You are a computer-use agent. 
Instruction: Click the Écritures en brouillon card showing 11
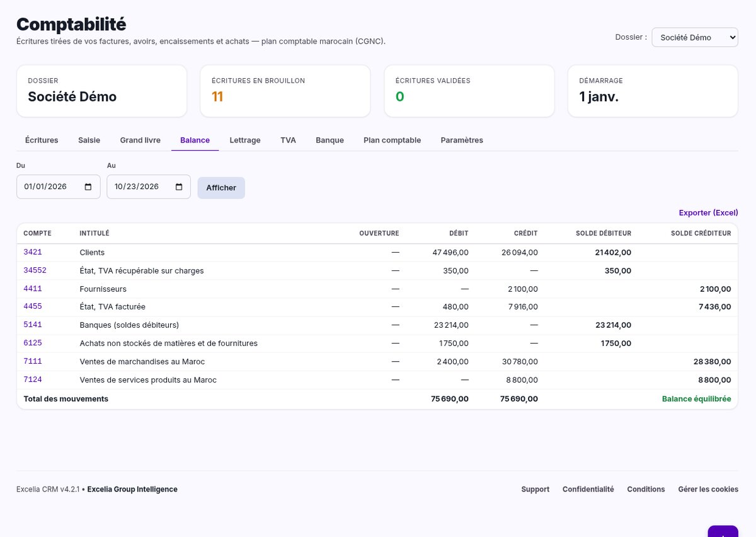[285, 91]
